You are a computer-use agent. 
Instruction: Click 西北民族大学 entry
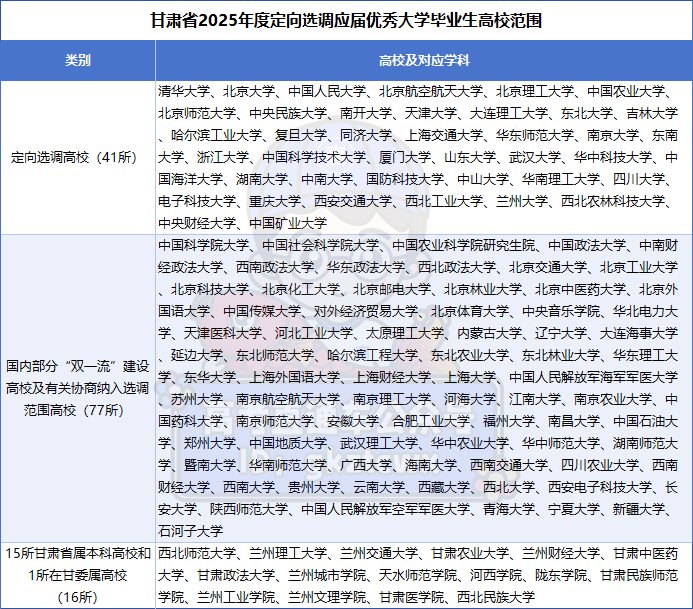pos(496,598)
